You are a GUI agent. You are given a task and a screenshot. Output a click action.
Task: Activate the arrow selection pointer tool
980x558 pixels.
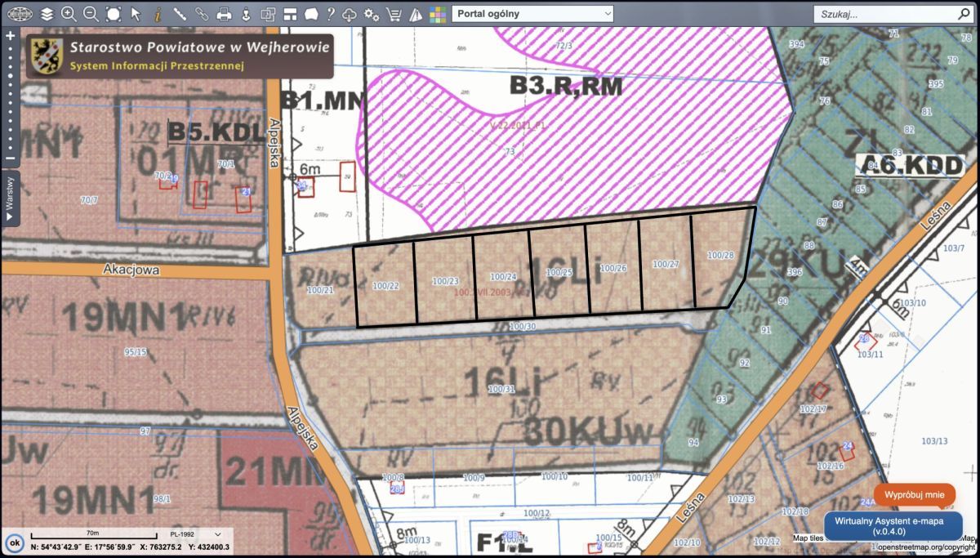point(136,14)
